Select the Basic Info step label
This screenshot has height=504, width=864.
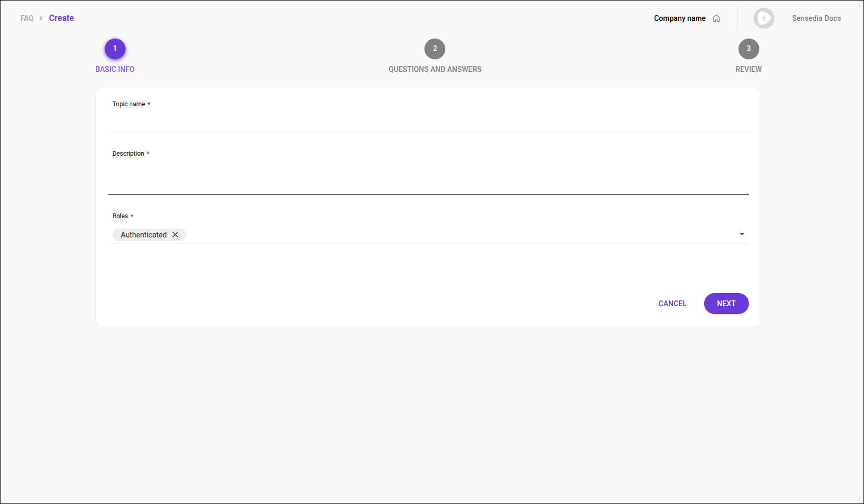115,69
